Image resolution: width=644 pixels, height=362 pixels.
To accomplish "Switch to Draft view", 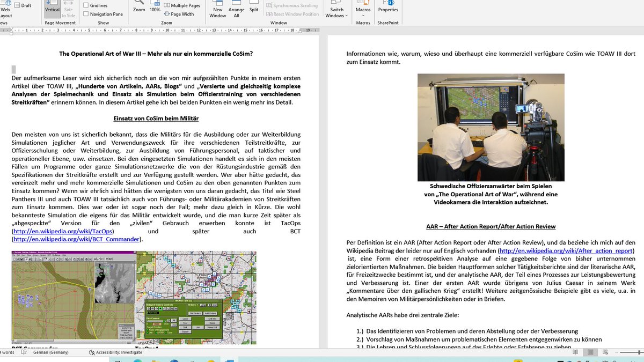I will coord(21,5).
